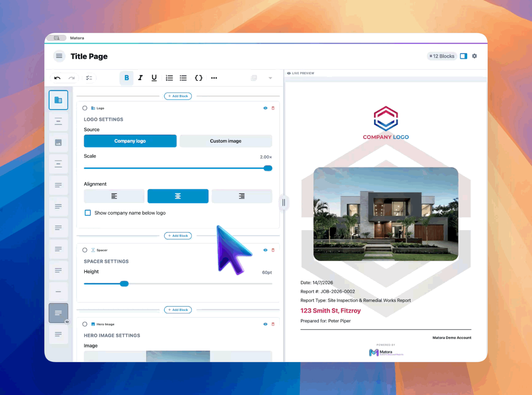
Task: Select the Logo block radio circle
Action: click(x=85, y=108)
